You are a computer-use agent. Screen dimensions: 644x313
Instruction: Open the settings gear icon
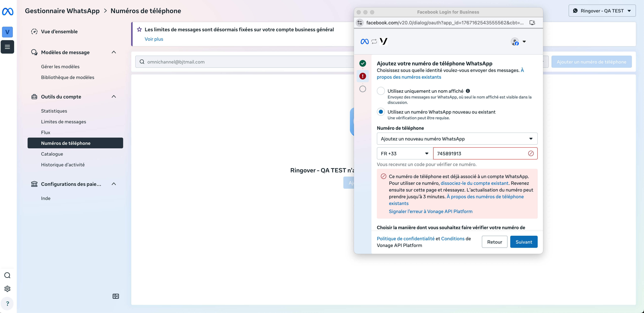pos(8,288)
